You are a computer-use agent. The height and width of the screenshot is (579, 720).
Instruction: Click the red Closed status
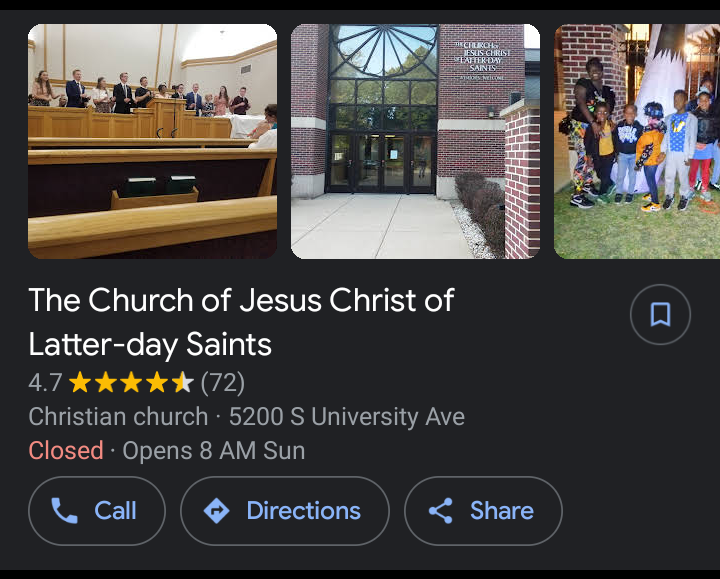66,451
